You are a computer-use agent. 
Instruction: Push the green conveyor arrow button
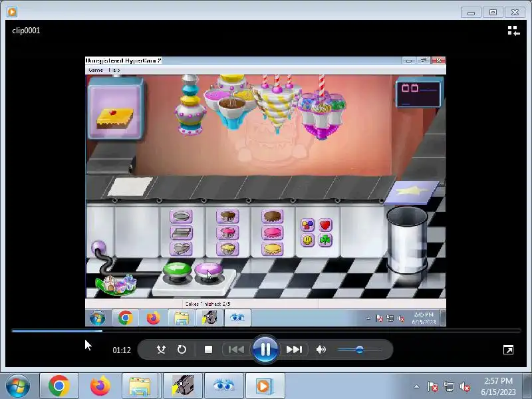[177, 271]
